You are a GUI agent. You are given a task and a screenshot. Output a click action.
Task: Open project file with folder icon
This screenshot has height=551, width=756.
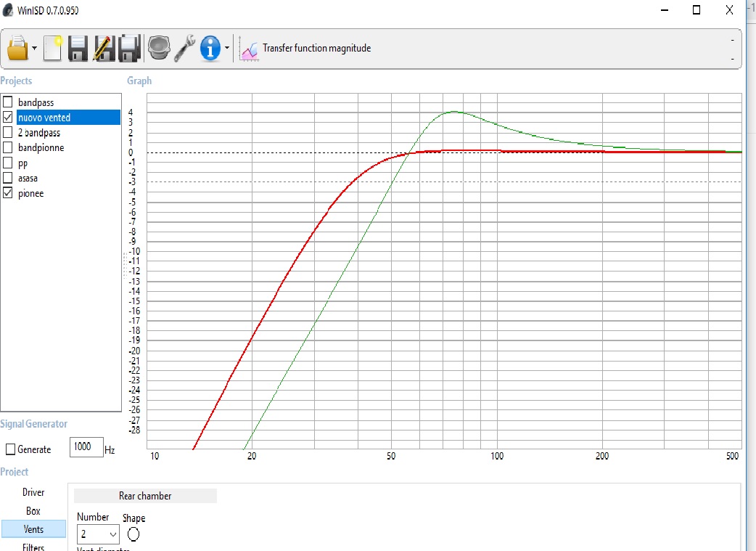[18, 48]
